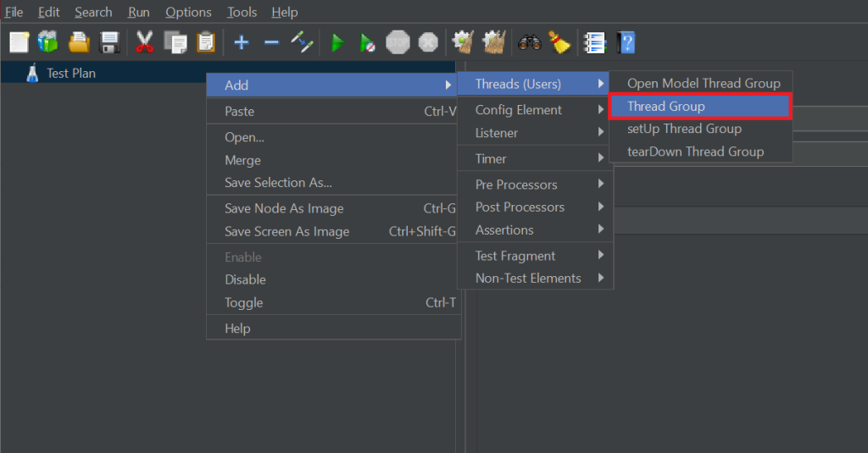The width and height of the screenshot is (868, 453).
Task: Open the Function Helper list icon
Action: point(594,42)
